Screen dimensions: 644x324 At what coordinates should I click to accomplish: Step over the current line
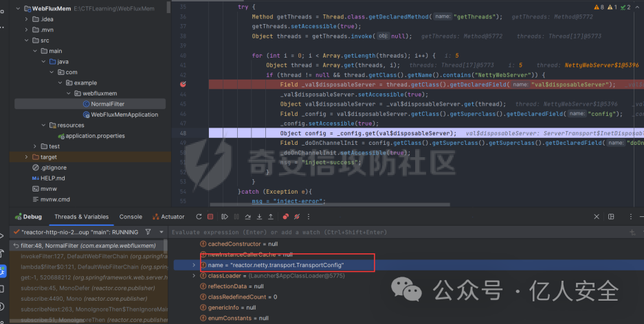247,216
